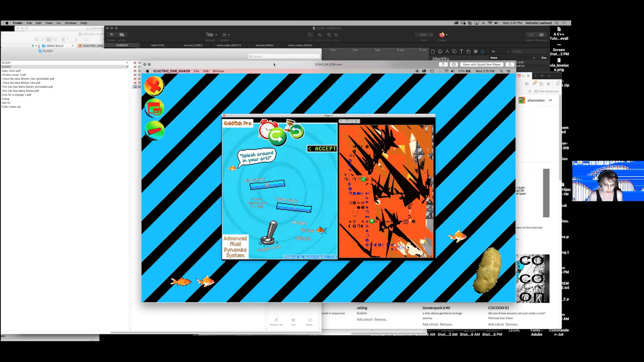
Task: Expand the alienmelon account dropdown
Action: pos(550,100)
